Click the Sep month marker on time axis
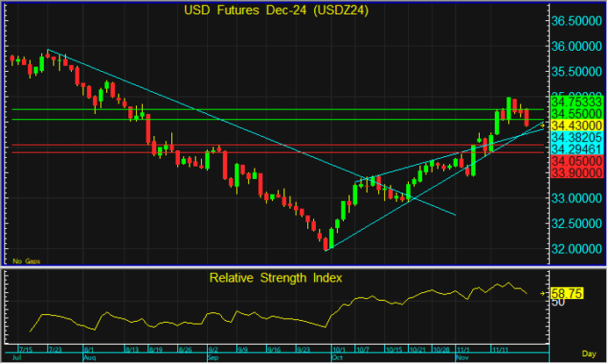Screen dimensions: 608x364 point(212,359)
